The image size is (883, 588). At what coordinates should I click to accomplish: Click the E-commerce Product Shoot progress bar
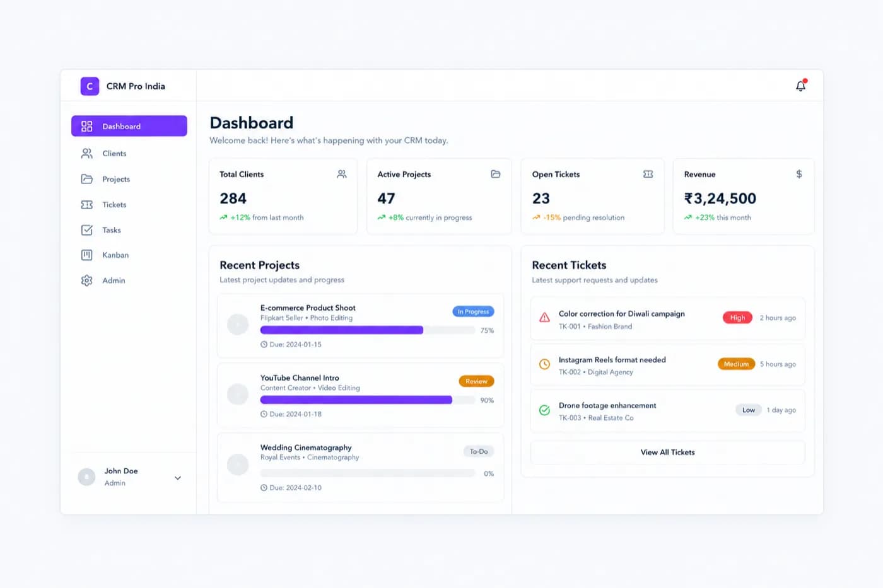point(368,330)
